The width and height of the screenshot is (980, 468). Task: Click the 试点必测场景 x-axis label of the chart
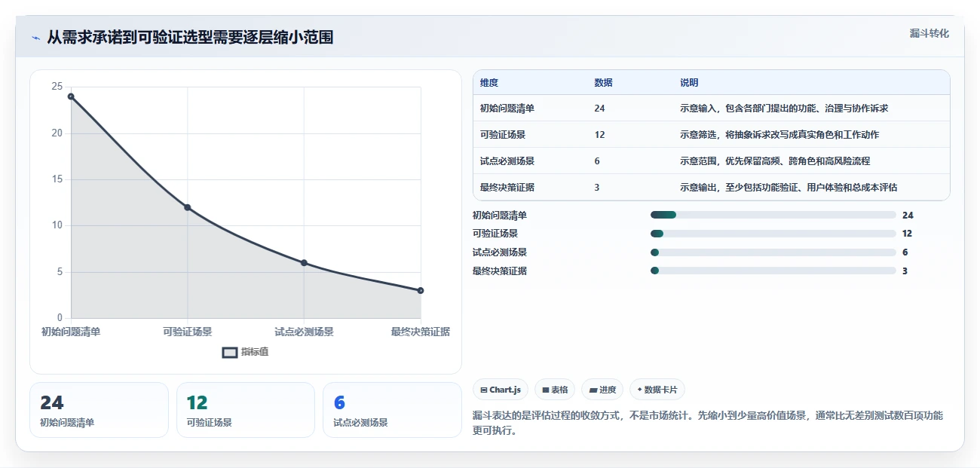point(304,332)
